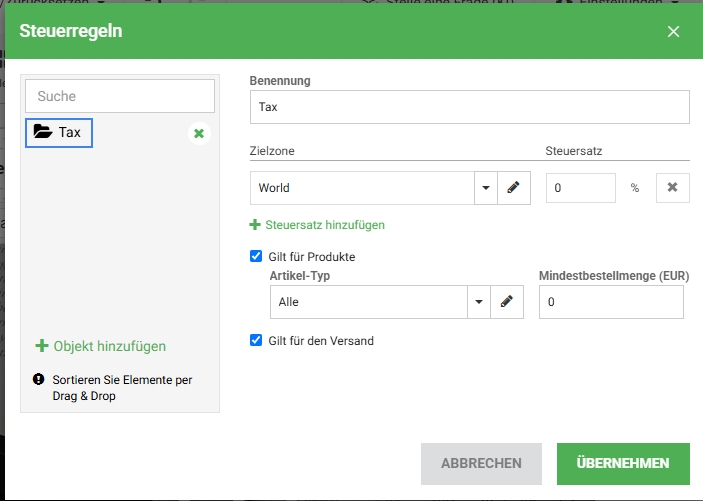Toggle the Gilt für den Versand checkbox

[256, 341]
